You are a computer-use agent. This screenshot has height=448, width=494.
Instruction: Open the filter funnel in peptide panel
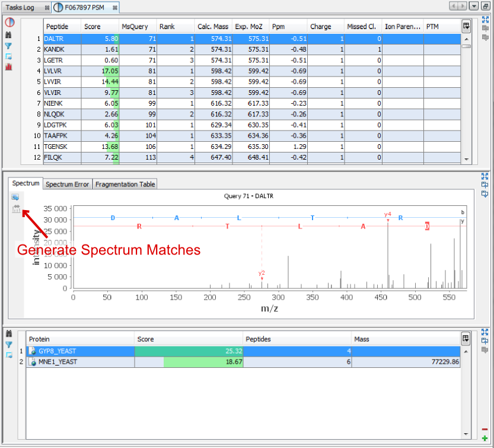click(x=9, y=46)
